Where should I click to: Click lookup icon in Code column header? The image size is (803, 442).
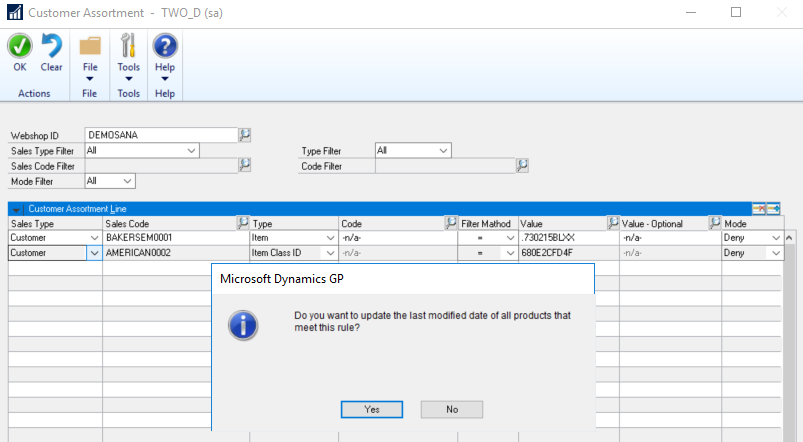click(451, 223)
